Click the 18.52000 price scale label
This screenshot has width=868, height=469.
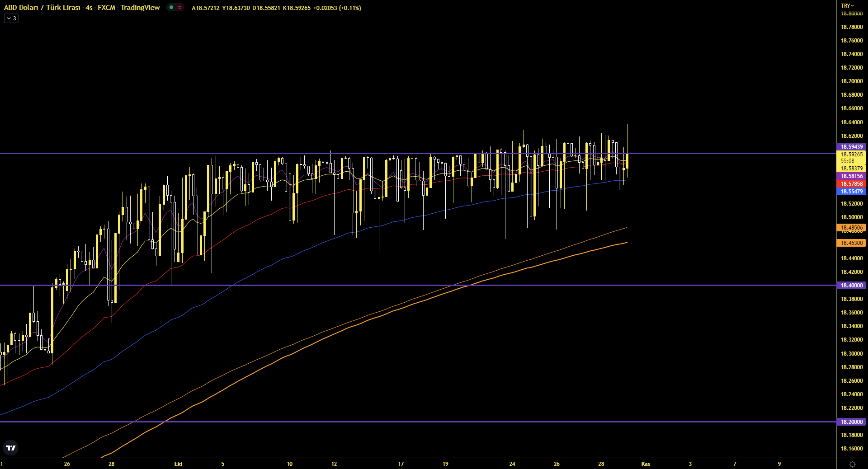click(x=852, y=204)
